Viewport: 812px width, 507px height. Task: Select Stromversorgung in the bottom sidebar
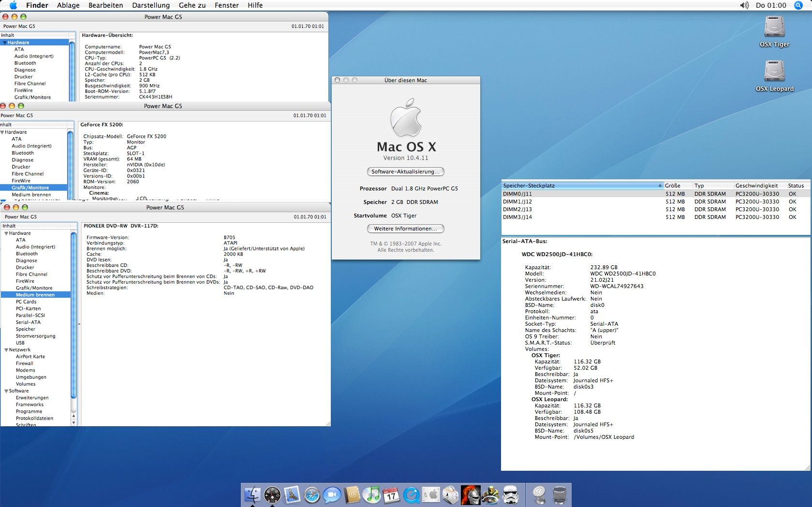pos(35,336)
